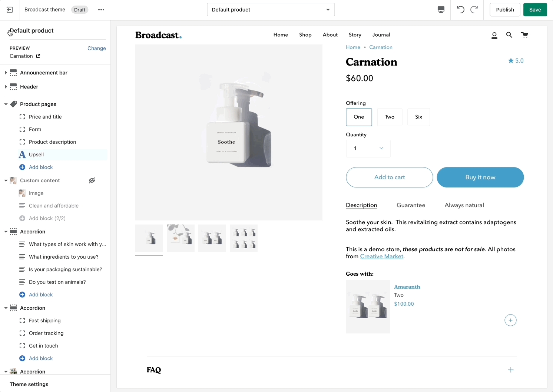
Task: Open the Default product template dropdown
Action: click(271, 10)
